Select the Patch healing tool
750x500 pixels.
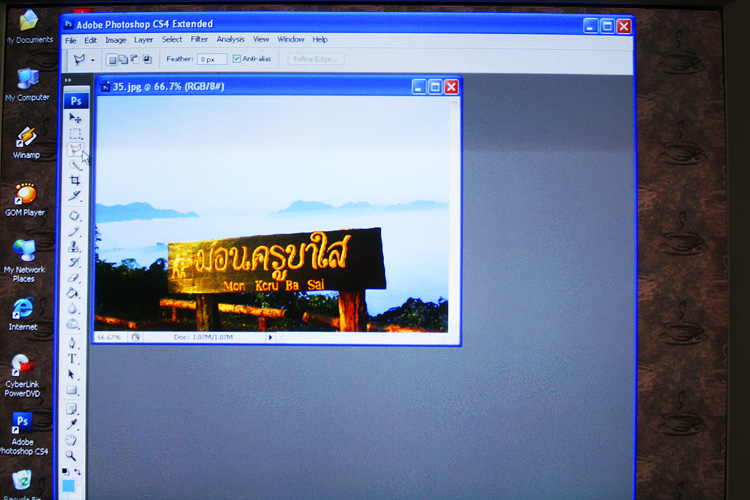tap(74, 216)
